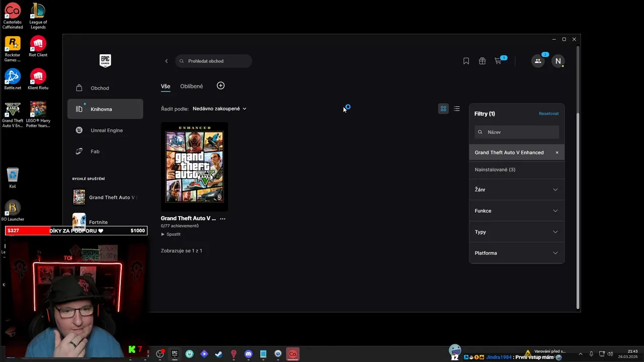Viewport: 644px width, 362px height.
Task: Click Resetovat to clear filters
Action: click(x=548, y=114)
